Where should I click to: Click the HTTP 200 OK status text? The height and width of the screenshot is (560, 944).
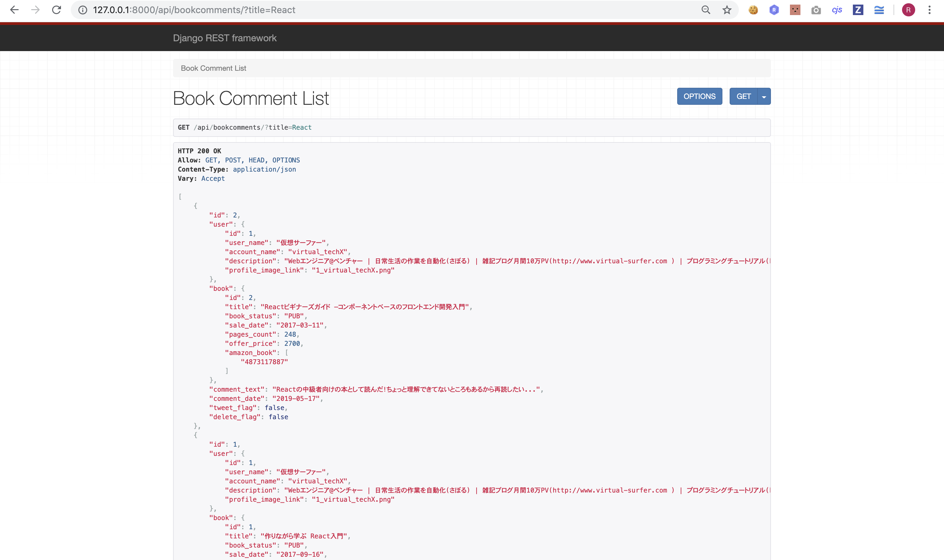199,151
